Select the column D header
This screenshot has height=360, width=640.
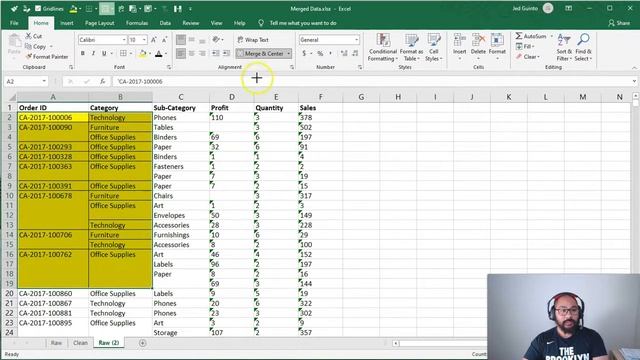231,97
